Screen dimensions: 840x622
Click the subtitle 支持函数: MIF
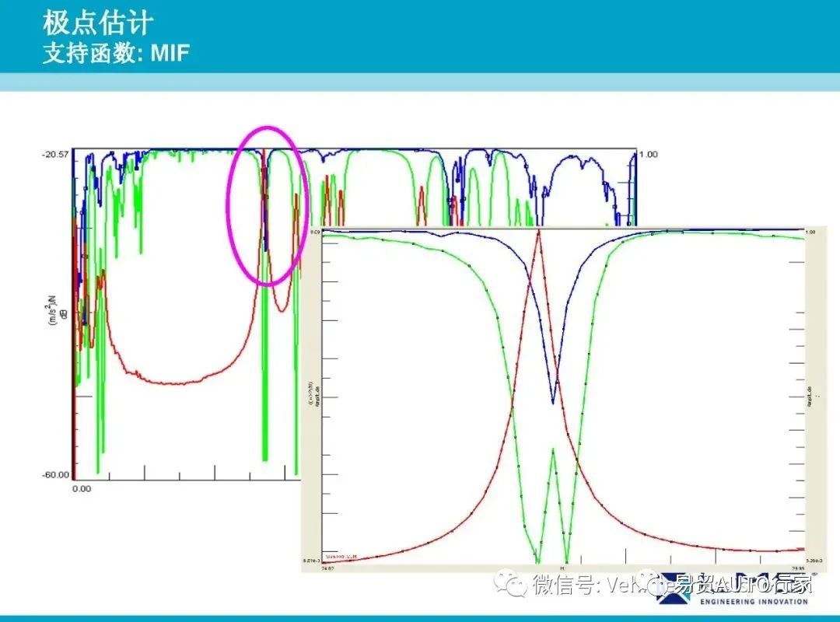click(x=116, y=53)
